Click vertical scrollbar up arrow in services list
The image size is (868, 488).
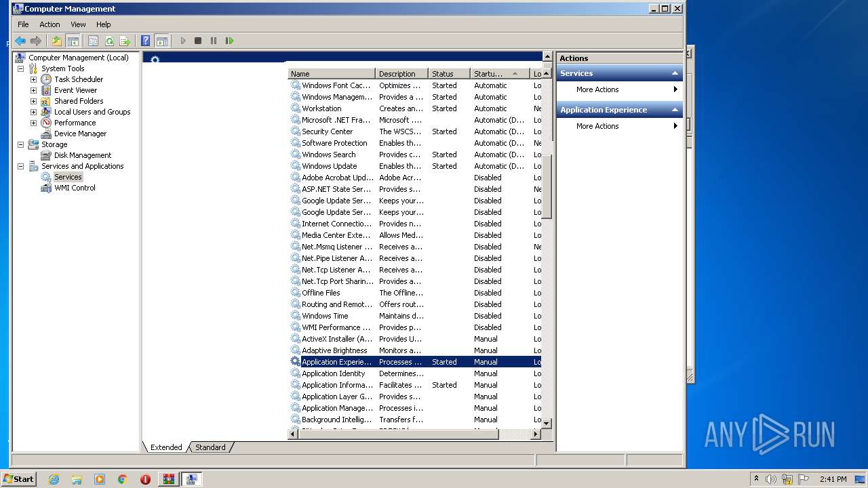[x=547, y=73]
